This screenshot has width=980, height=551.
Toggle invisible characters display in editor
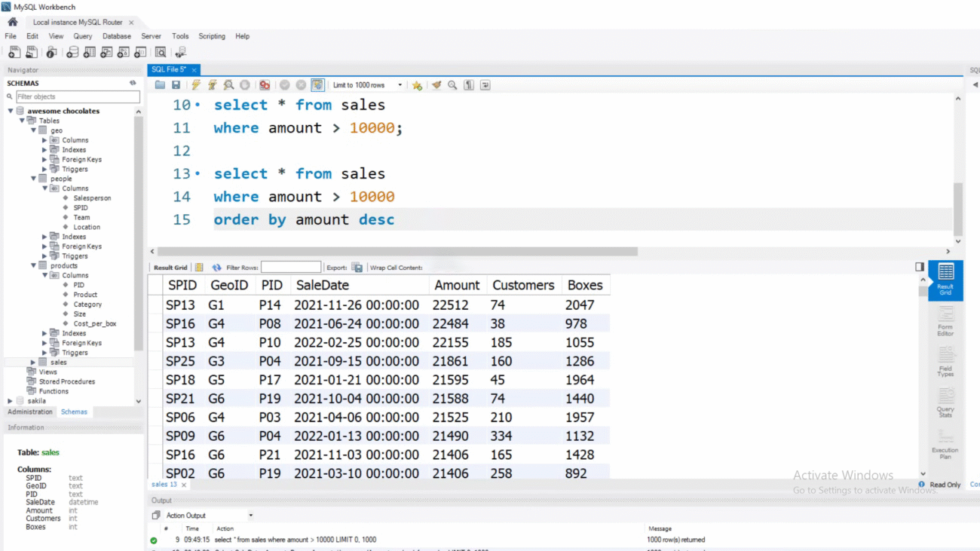(x=469, y=85)
